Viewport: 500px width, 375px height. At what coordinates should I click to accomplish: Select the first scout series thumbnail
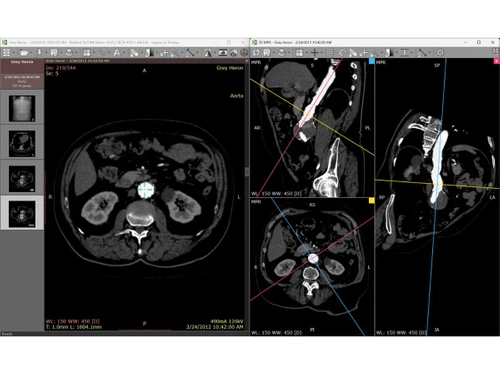tap(22, 108)
